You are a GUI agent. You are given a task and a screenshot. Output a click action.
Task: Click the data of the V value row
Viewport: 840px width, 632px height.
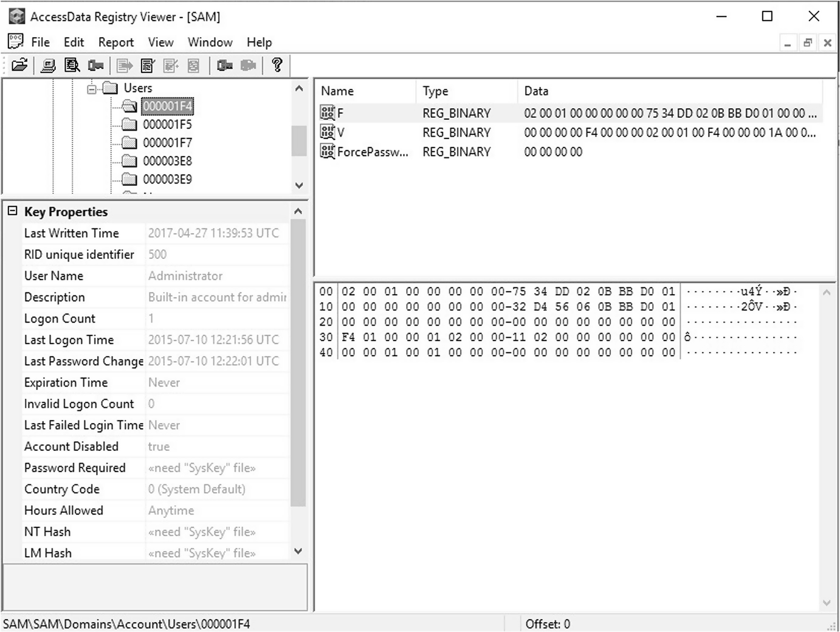(670, 132)
